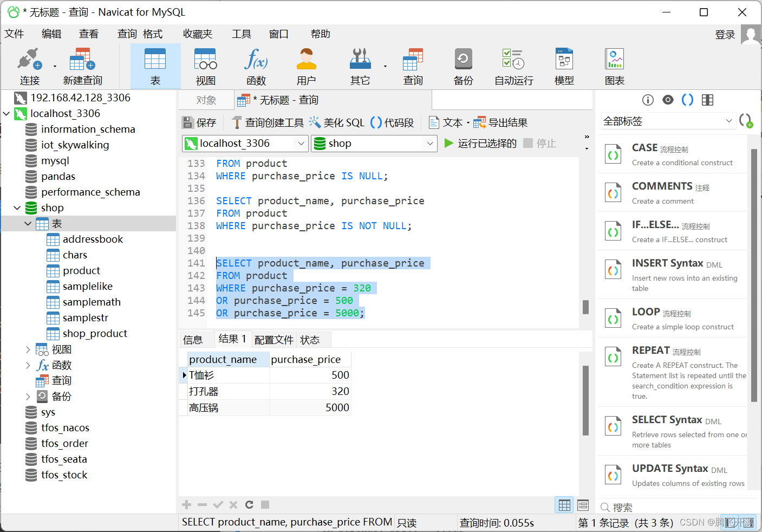The height and width of the screenshot is (532, 762).
Task: Open the 函数 functions toolbar icon
Action: tap(256, 66)
